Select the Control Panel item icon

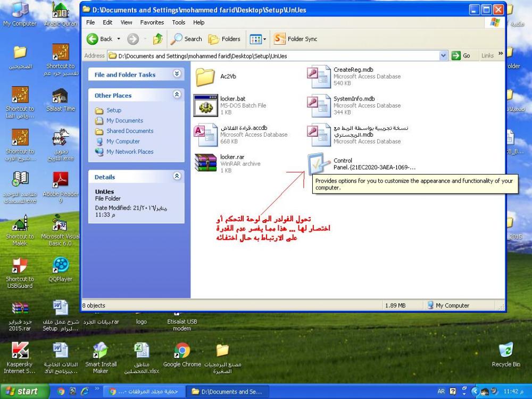point(319,163)
